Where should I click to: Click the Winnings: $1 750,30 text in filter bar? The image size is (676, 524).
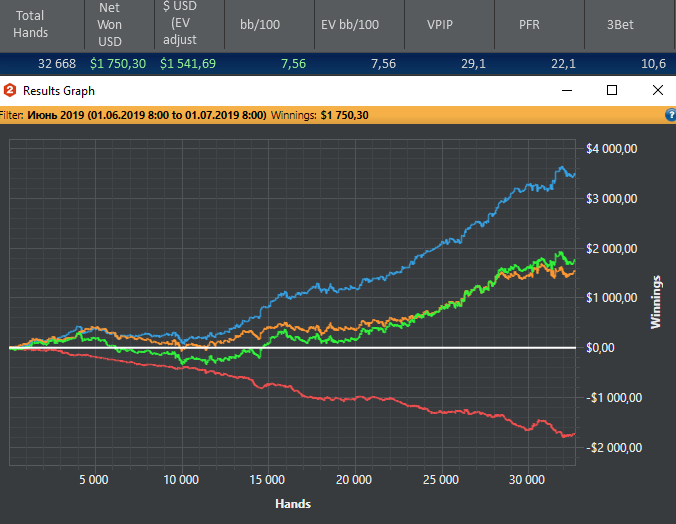(319, 115)
